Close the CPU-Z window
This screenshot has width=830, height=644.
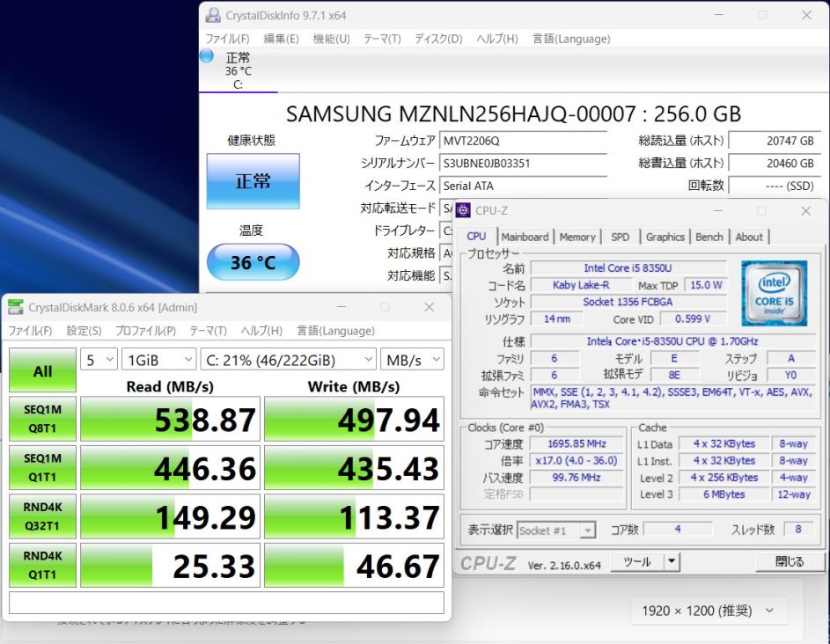click(x=805, y=211)
